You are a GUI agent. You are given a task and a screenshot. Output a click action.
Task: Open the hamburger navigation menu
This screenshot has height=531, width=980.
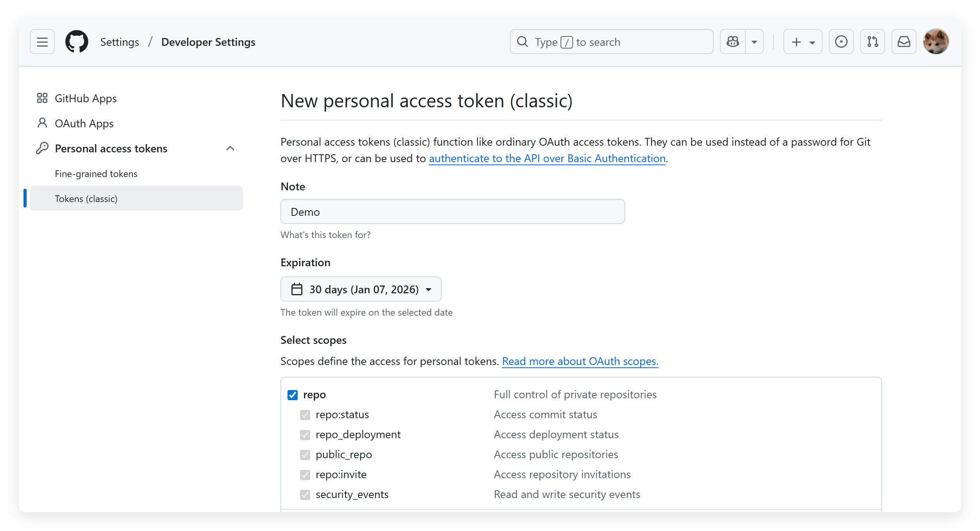tap(42, 42)
